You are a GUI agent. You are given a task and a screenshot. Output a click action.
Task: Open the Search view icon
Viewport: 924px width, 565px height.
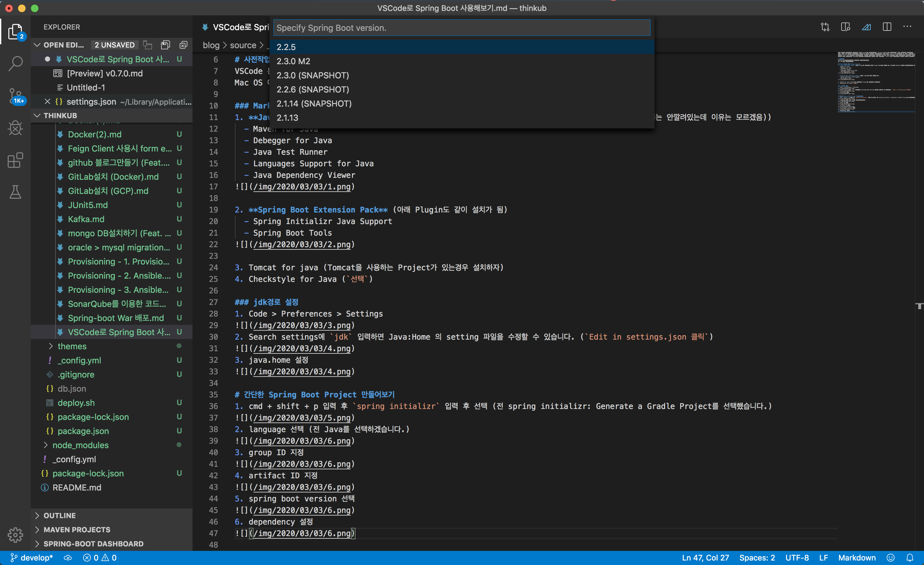pos(15,64)
